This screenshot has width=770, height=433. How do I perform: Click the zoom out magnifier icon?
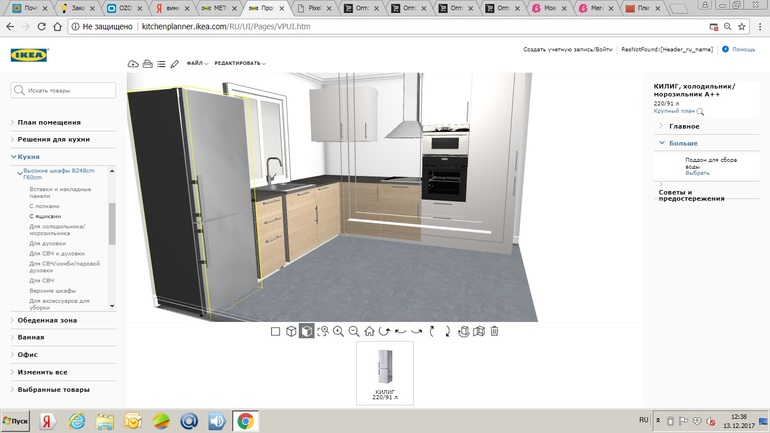coord(354,331)
